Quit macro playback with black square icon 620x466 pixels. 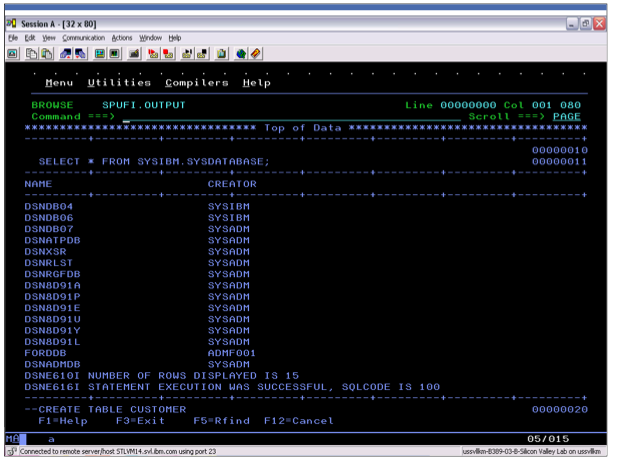pyautogui.click(x=202, y=53)
